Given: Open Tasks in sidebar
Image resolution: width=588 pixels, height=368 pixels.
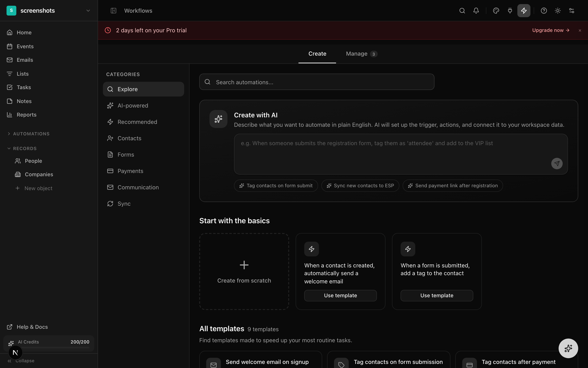Looking at the screenshot, I should (49, 87).
